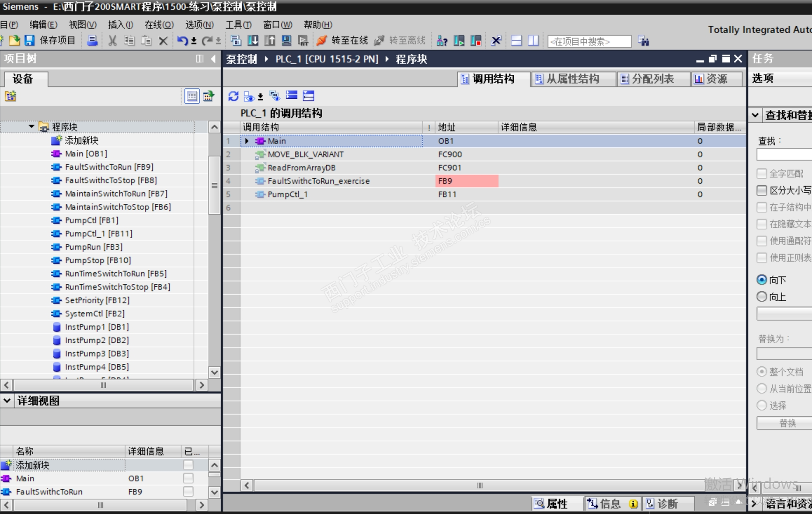Viewport: 812px width, 514px height.
Task: Open the undo history dropdown arrow
Action: pos(194,41)
